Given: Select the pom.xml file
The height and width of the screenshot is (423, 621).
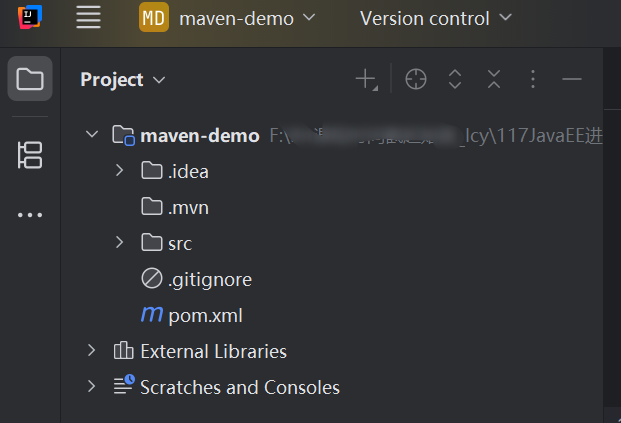Looking at the screenshot, I should point(192,316).
